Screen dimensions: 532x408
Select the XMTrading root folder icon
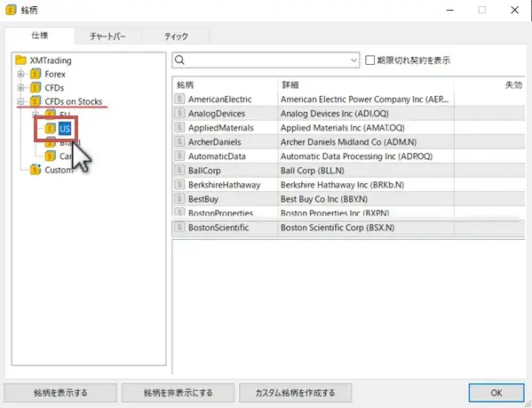[x=20, y=60]
